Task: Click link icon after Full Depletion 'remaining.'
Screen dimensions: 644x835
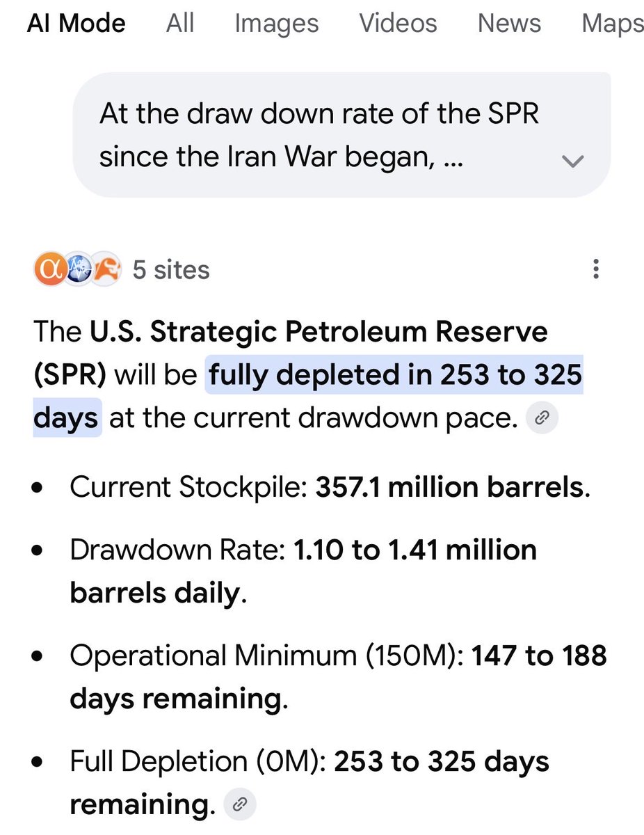Action: [x=240, y=805]
